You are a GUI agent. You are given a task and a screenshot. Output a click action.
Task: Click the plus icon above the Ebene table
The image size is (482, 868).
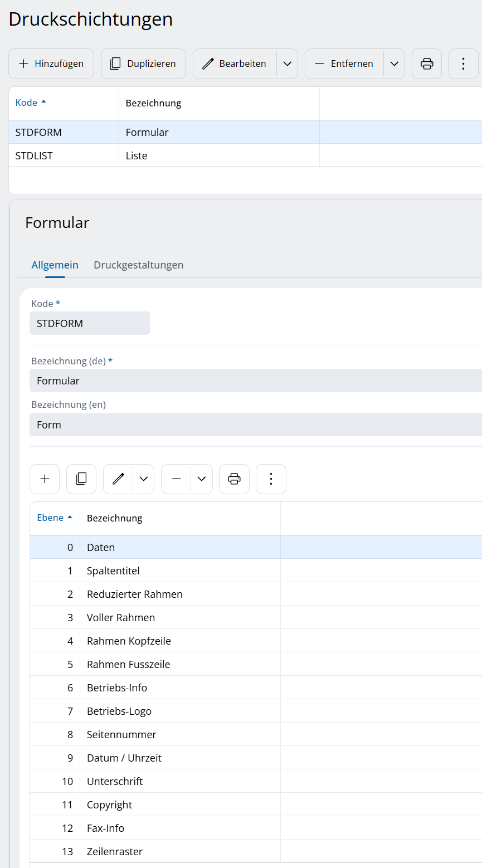point(45,479)
